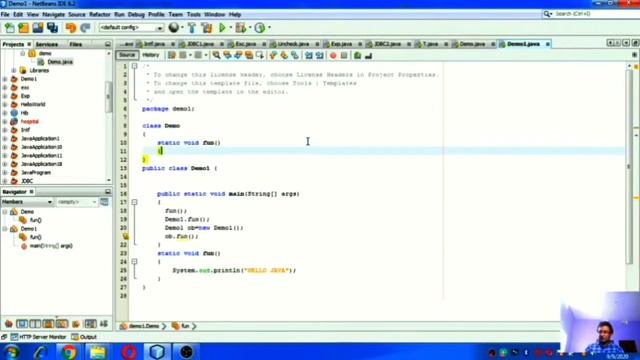Open the History view button
Image resolution: width=640 pixels, height=360 pixels.
(151, 55)
